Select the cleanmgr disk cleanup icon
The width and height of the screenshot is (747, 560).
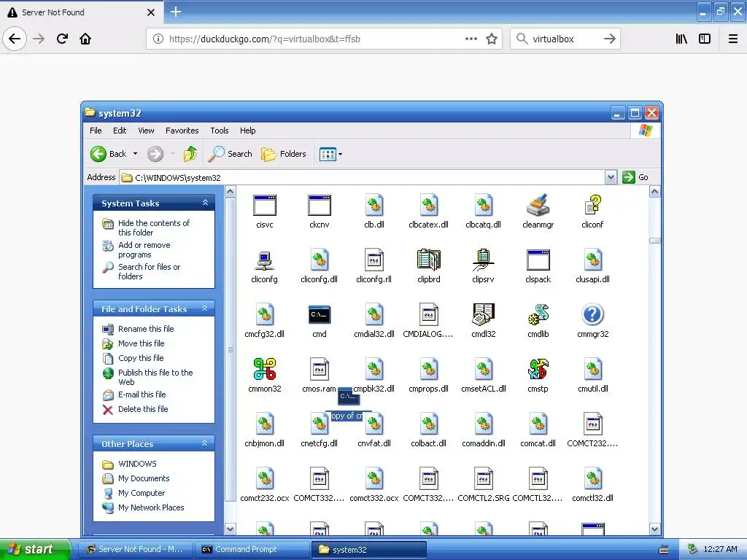538,205
